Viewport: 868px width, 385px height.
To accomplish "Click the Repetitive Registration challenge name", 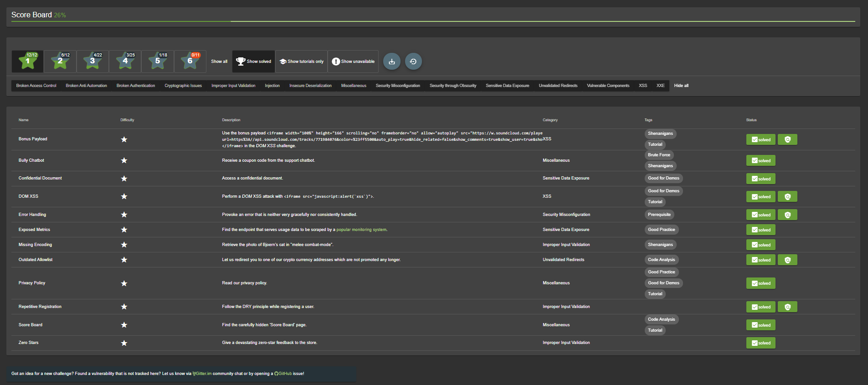I will click(40, 307).
